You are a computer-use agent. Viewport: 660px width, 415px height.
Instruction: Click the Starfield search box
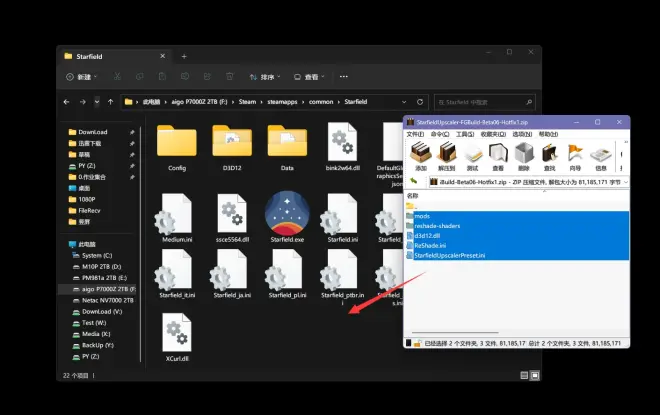(484, 102)
